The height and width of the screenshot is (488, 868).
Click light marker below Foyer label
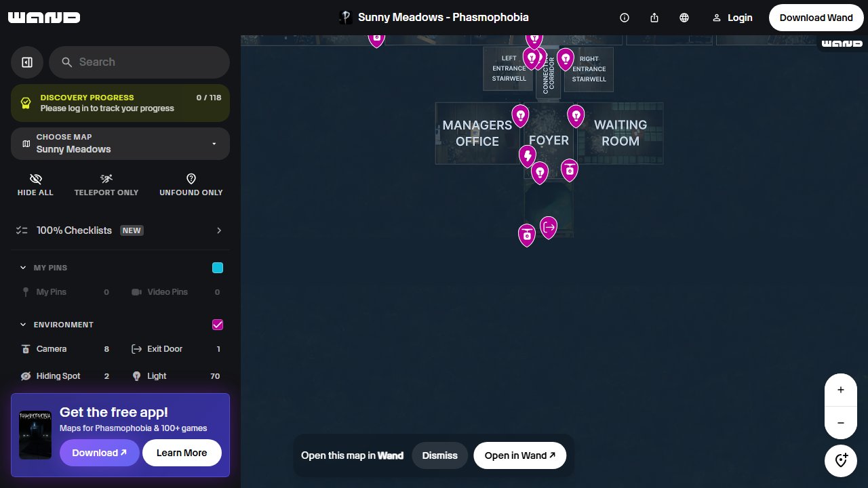click(x=540, y=173)
